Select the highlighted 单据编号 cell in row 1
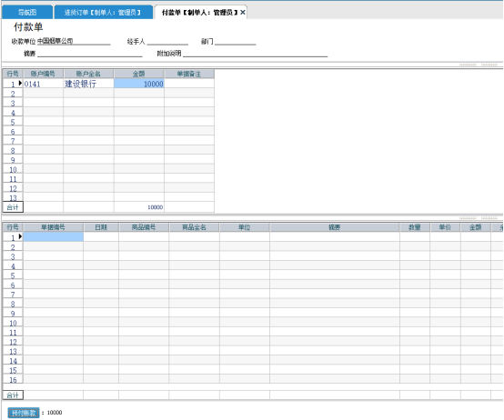The height and width of the screenshot is (420, 504). 54,237
